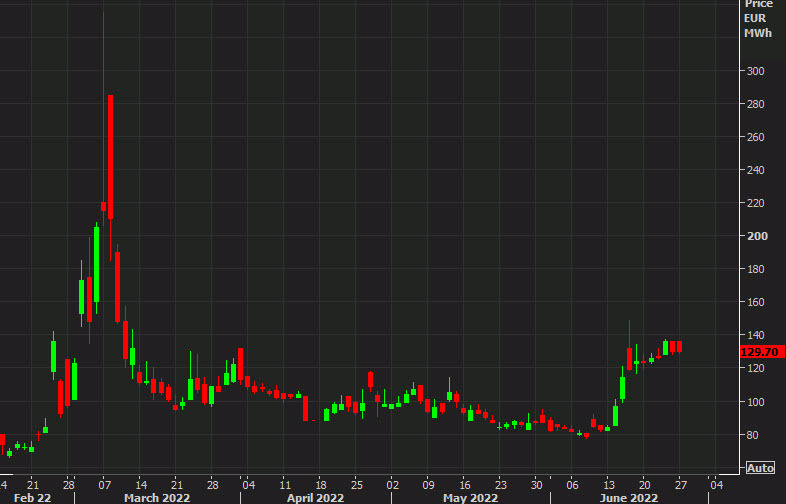Click the last red candle at chart's right end
786x504 pixels.
tap(678, 346)
